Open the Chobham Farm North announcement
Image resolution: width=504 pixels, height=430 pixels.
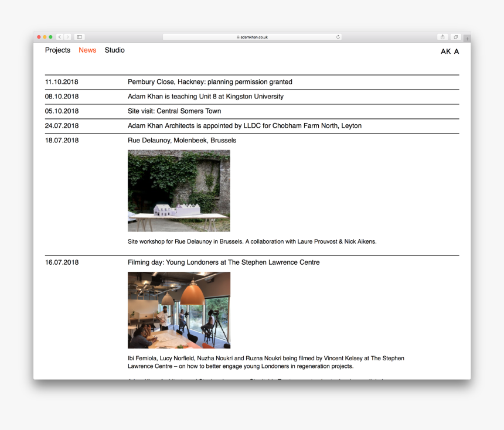[x=245, y=125]
